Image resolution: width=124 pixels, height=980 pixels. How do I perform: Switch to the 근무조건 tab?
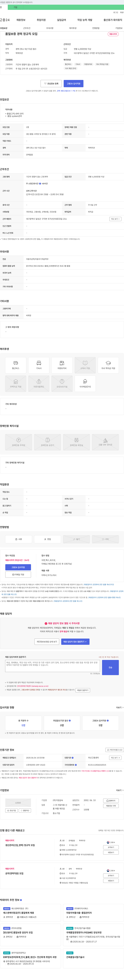tap(27, 28)
